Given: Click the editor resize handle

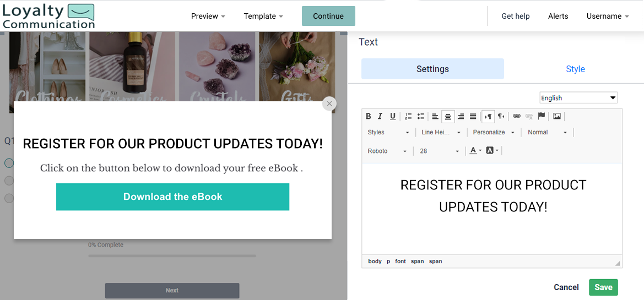Looking at the screenshot, I should pos(618,264).
